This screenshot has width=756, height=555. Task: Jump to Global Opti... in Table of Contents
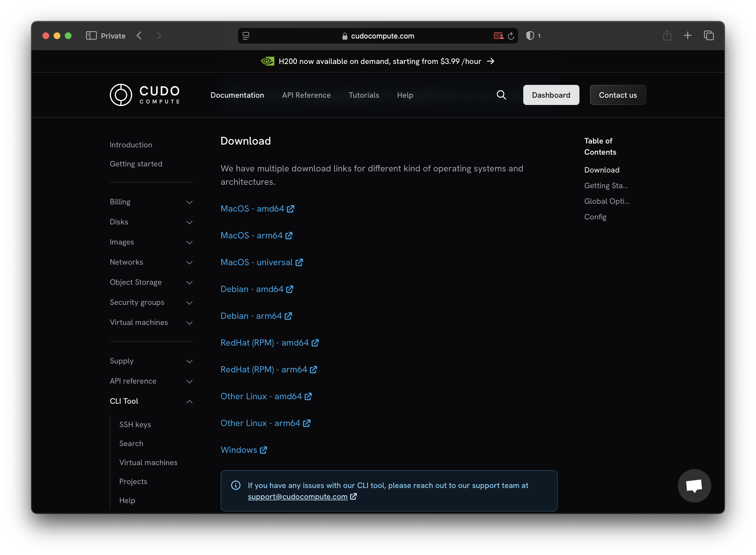click(607, 201)
